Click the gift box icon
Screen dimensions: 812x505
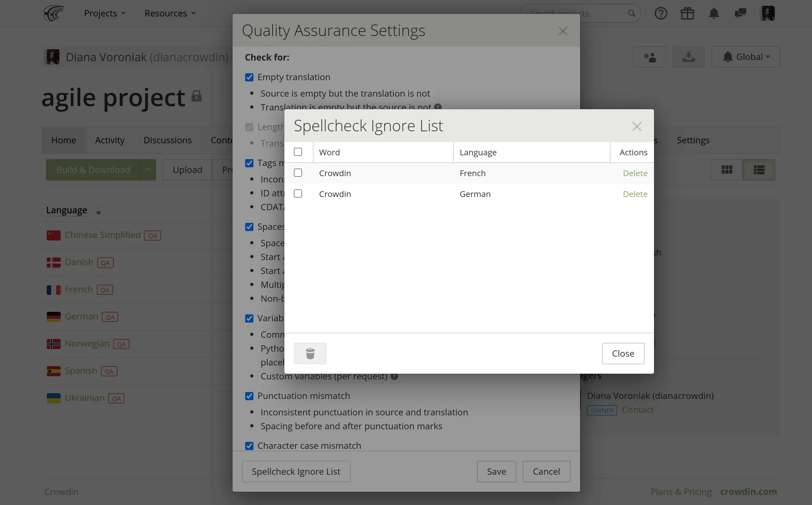tap(687, 13)
